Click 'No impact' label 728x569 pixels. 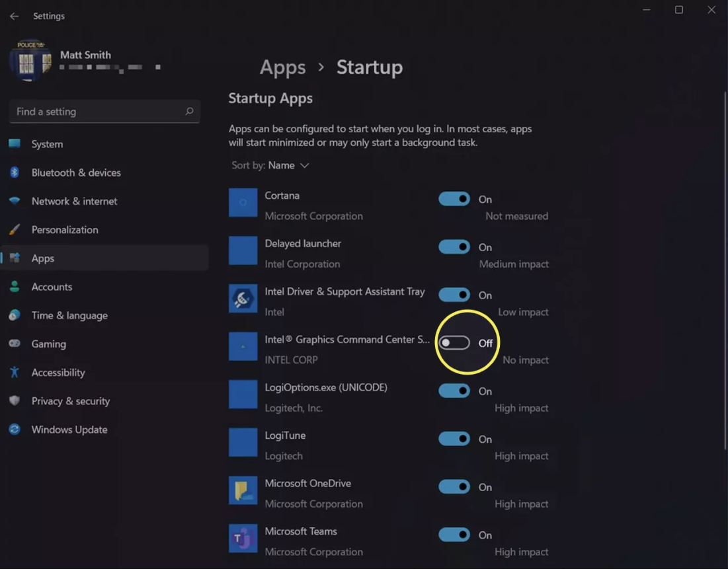tap(526, 360)
